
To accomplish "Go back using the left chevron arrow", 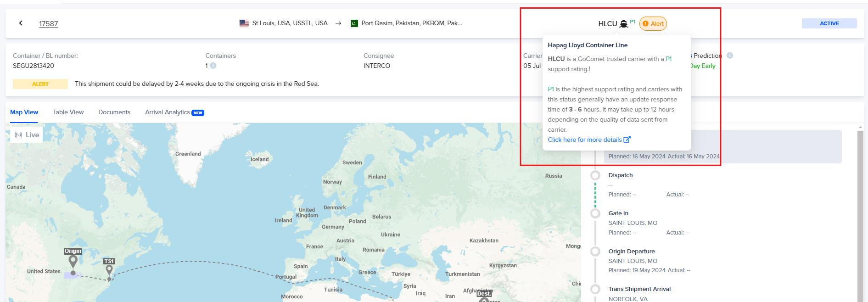I will click(21, 23).
